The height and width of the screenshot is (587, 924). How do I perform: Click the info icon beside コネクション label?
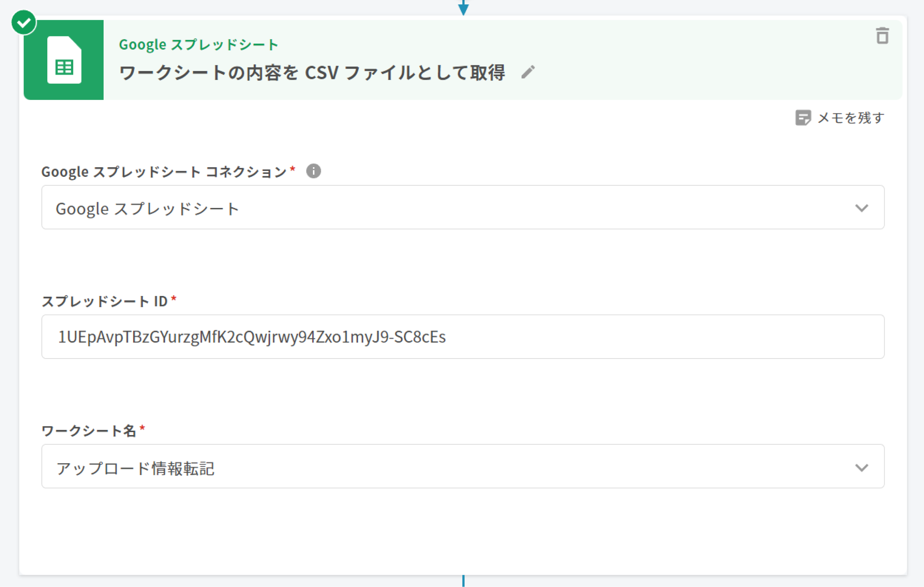tap(314, 171)
